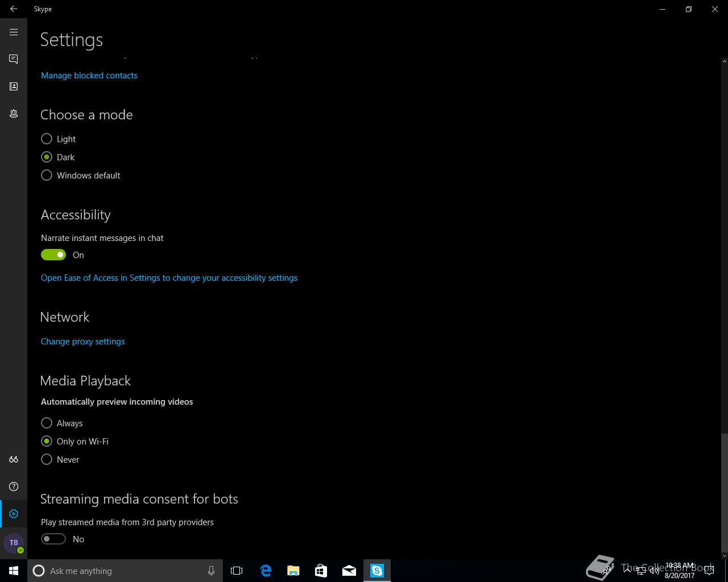
Task: Toggle streamed media from 3rd party providers
Action: click(53, 539)
